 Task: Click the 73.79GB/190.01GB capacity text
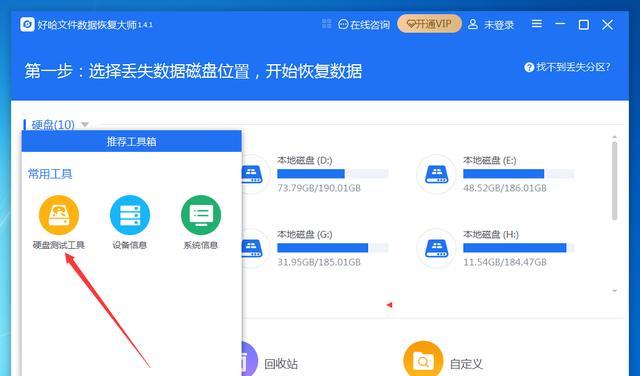[x=319, y=188]
